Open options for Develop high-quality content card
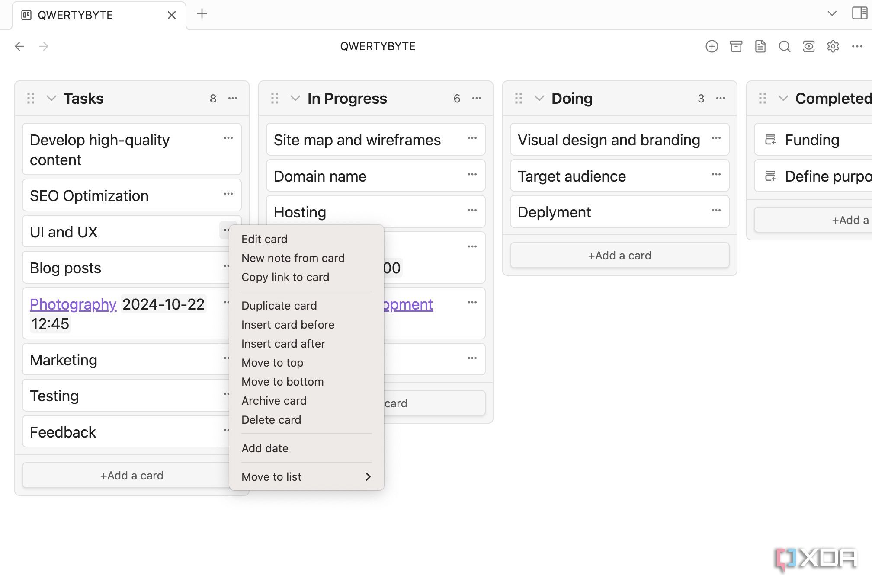 [228, 138]
